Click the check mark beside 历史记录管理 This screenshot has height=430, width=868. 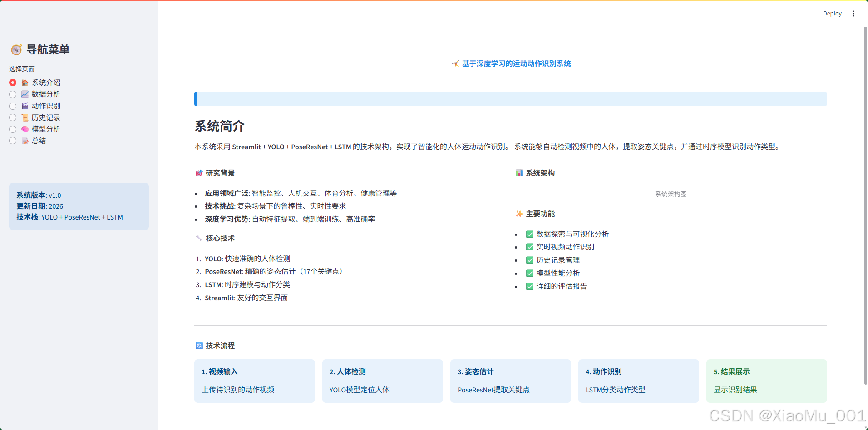click(529, 260)
